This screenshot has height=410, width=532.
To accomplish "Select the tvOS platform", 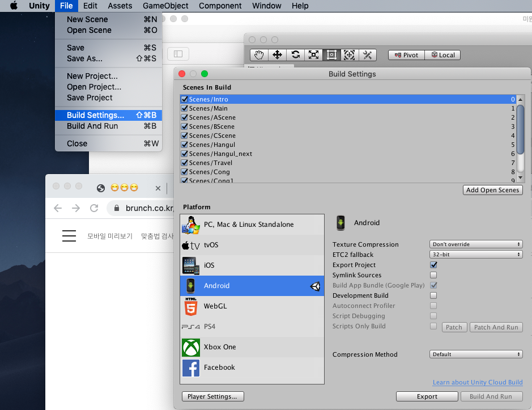I will click(252, 245).
